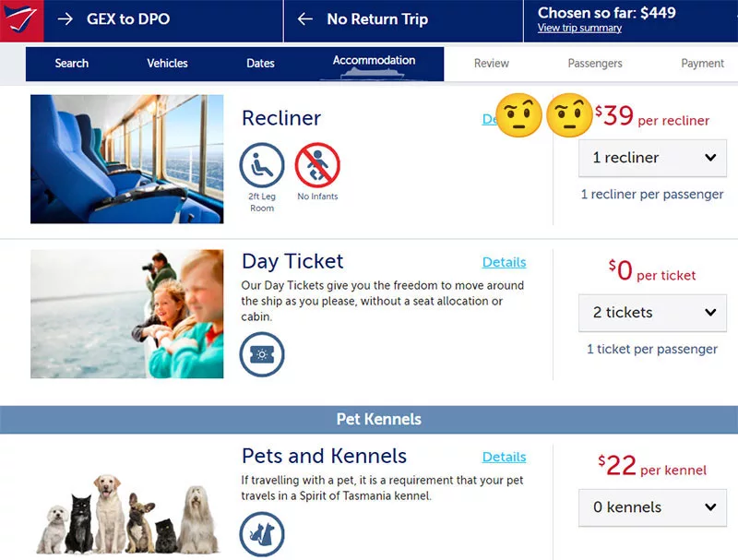This screenshot has height=560, width=738.
Task: Click the Spirit of Tasmania logo icon
Action: pos(21,19)
